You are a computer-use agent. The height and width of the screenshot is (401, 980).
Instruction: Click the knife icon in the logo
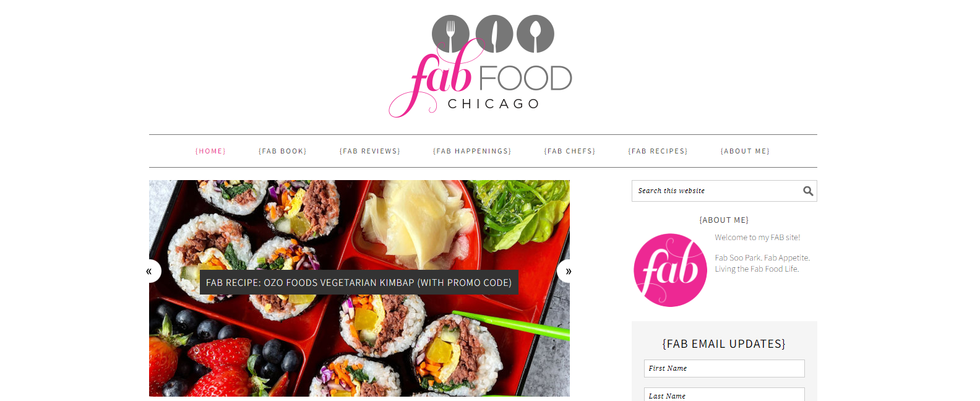tap(494, 34)
